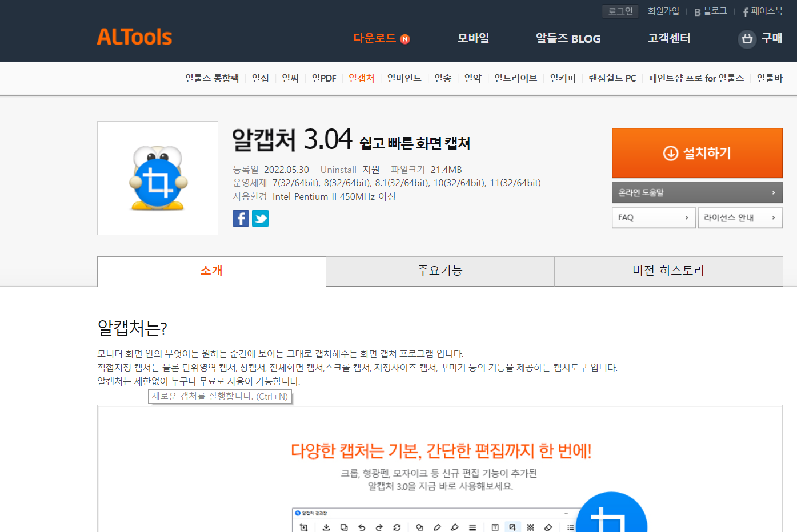Click the refresh icon in preview toolbar
Screen dimensions: 797x532
tap(397, 527)
